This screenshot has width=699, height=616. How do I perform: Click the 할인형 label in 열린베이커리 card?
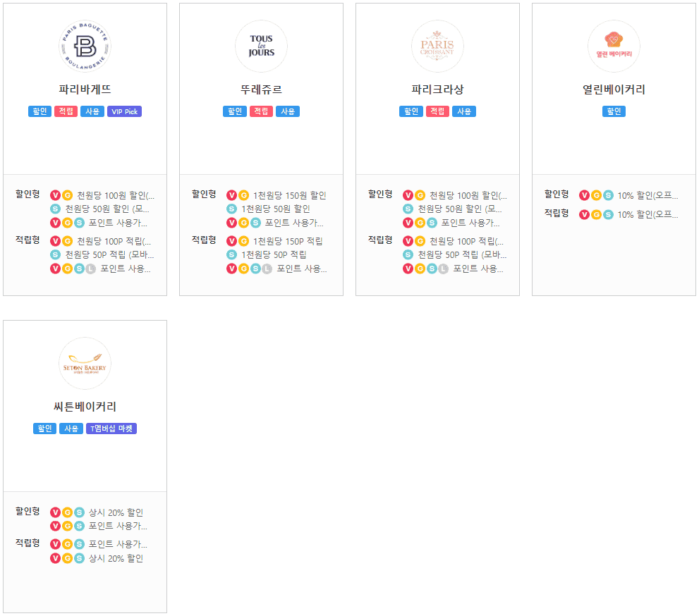557,195
